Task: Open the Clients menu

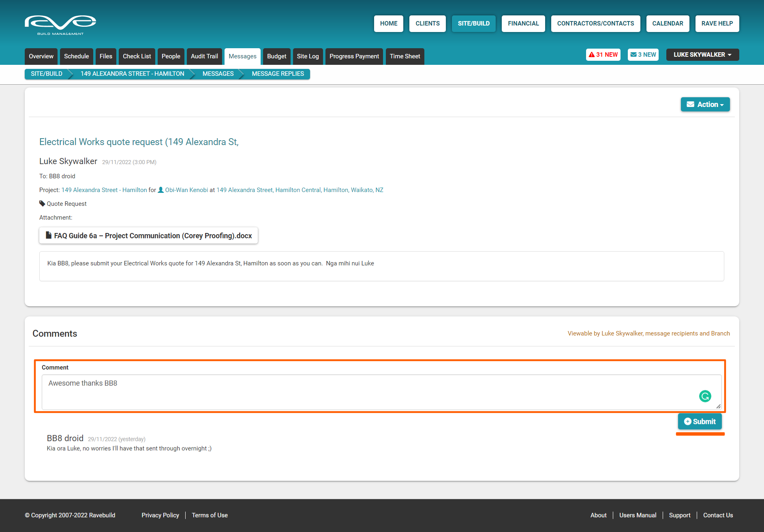Action: click(x=428, y=24)
